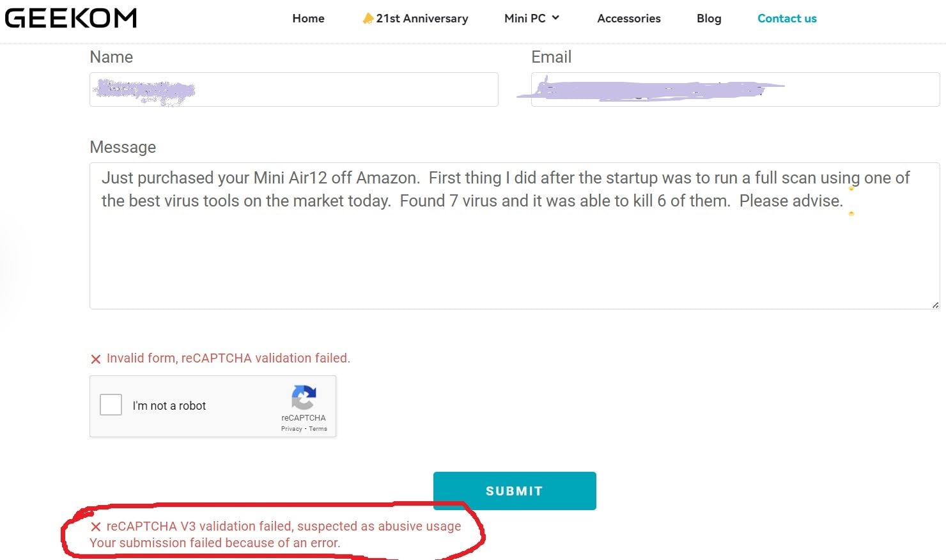Screen dimensions: 946x560
Task: Select Contact us in navigation
Action: (x=787, y=19)
